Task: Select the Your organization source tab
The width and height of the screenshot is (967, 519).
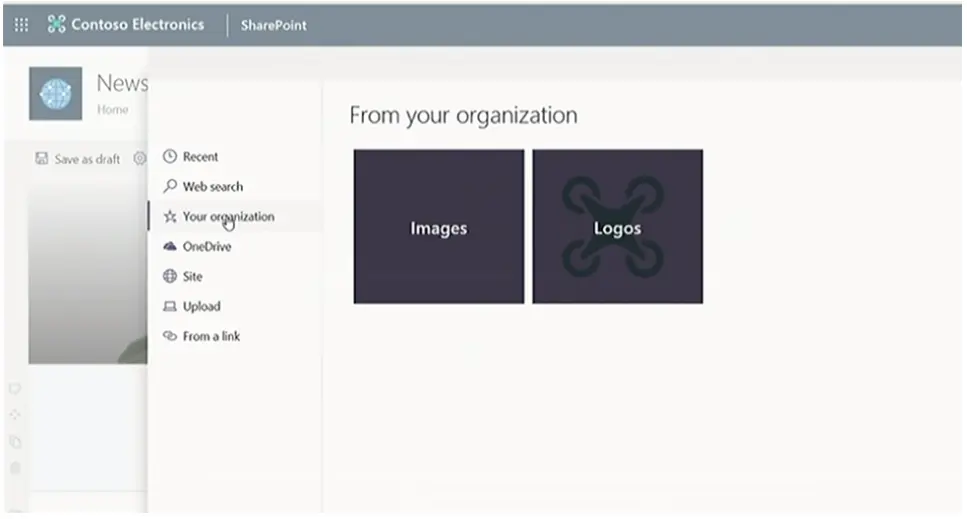Action: (228, 217)
